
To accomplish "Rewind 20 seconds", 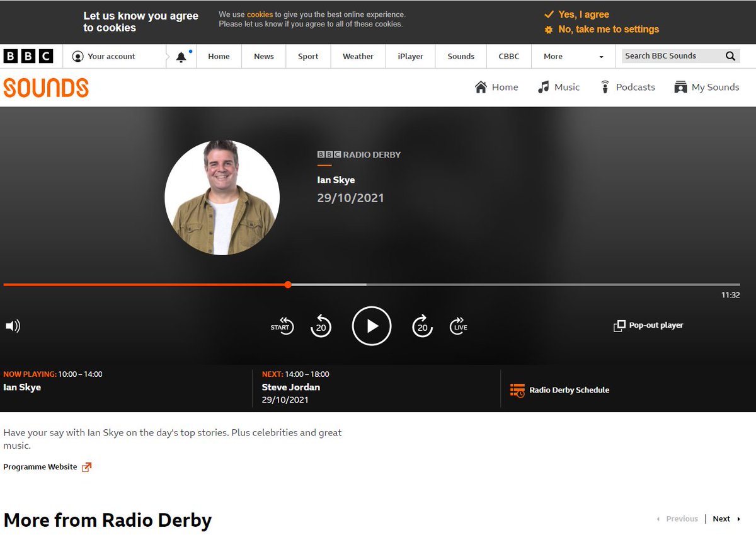I will [321, 326].
